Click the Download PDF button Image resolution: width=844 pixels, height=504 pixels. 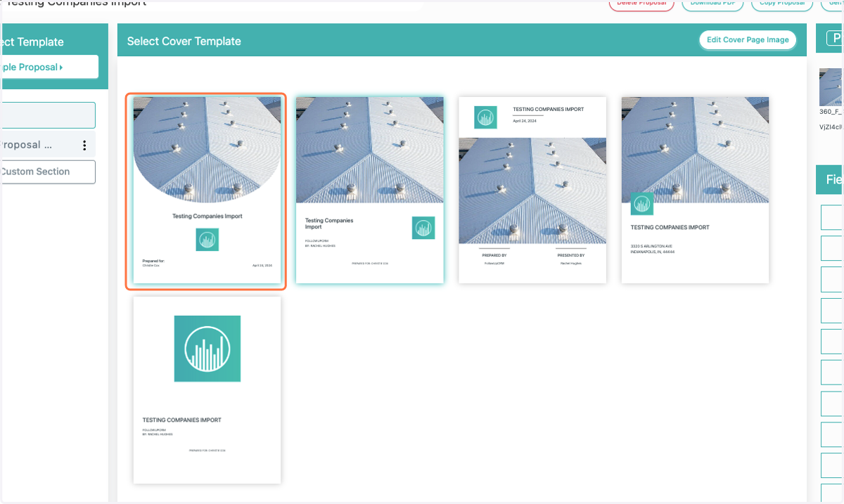tap(712, 4)
